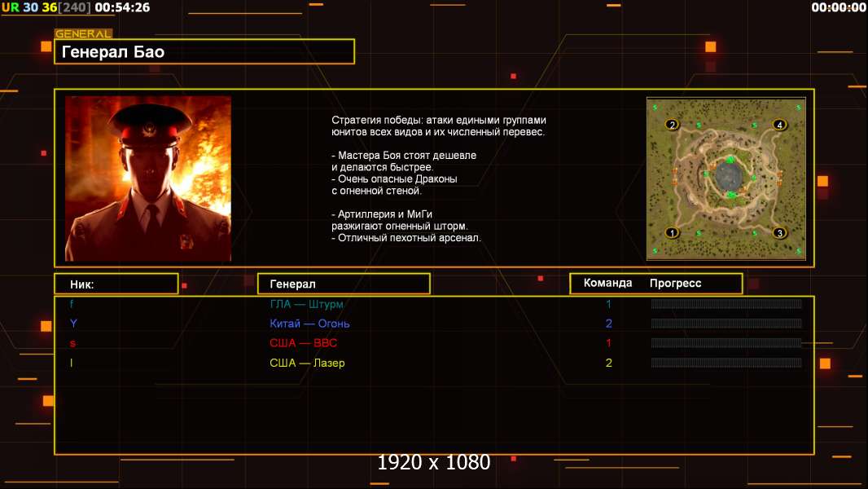Click progress bar for США — ВВС
This screenshot has width=868, height=489.
(x=726, y=343)
